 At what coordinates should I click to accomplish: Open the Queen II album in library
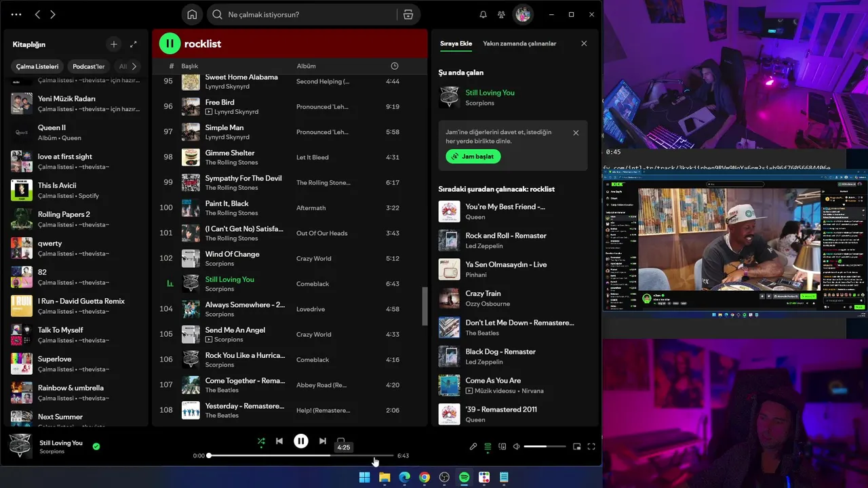(x=75, y=133)
